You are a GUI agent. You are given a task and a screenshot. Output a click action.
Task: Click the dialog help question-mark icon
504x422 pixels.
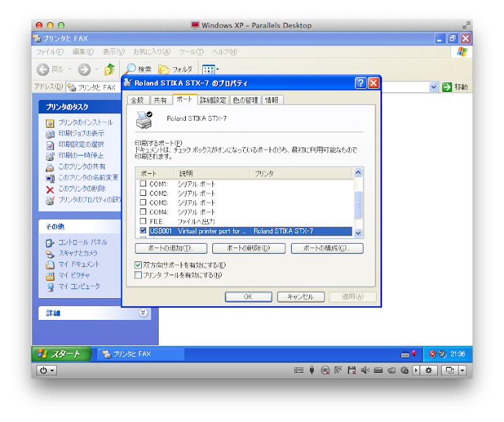360,83
